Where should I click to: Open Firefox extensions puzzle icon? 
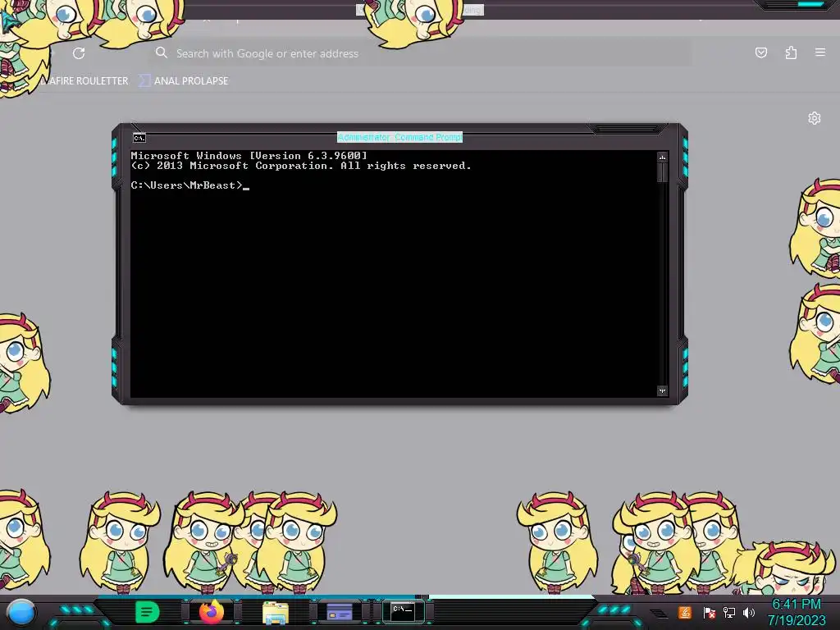click(x=791, y=52)
